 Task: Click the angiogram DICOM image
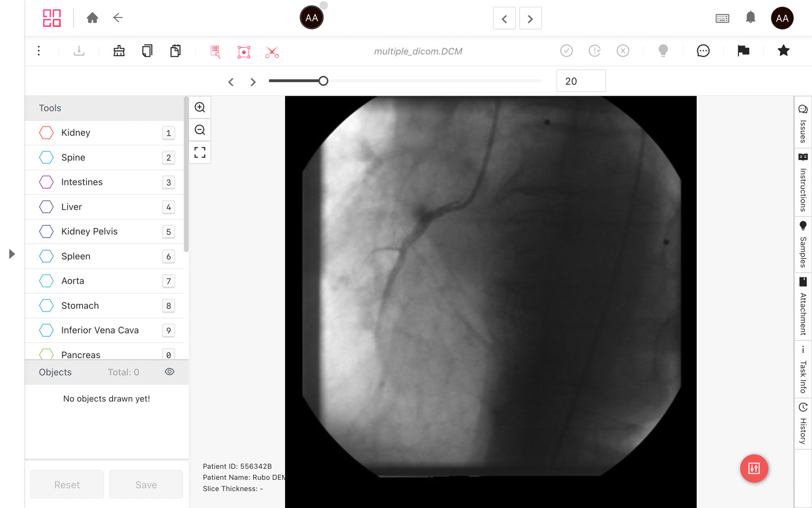click(x=491, y=302)
